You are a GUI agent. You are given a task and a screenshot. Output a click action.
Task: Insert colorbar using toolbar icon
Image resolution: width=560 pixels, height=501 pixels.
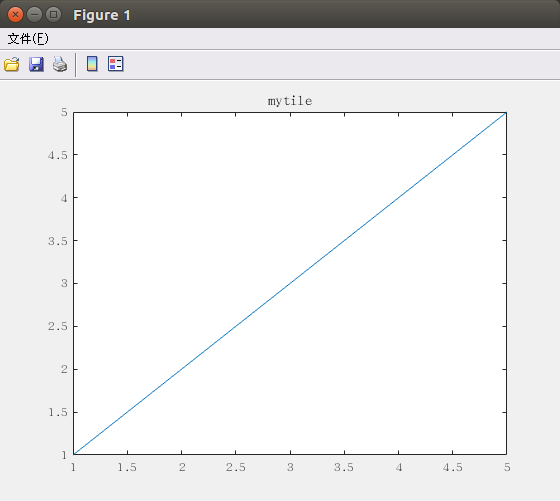point(92,64)
